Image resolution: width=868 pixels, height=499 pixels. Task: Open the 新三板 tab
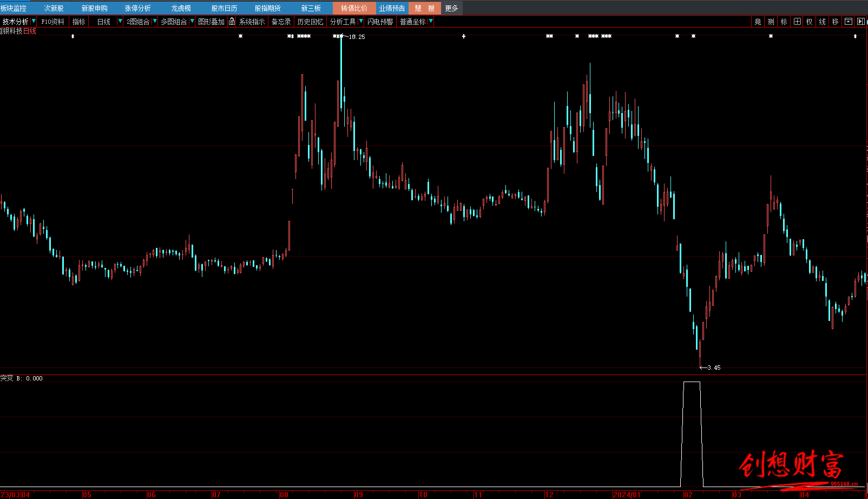pyautogui.click(x=311, y=8)
